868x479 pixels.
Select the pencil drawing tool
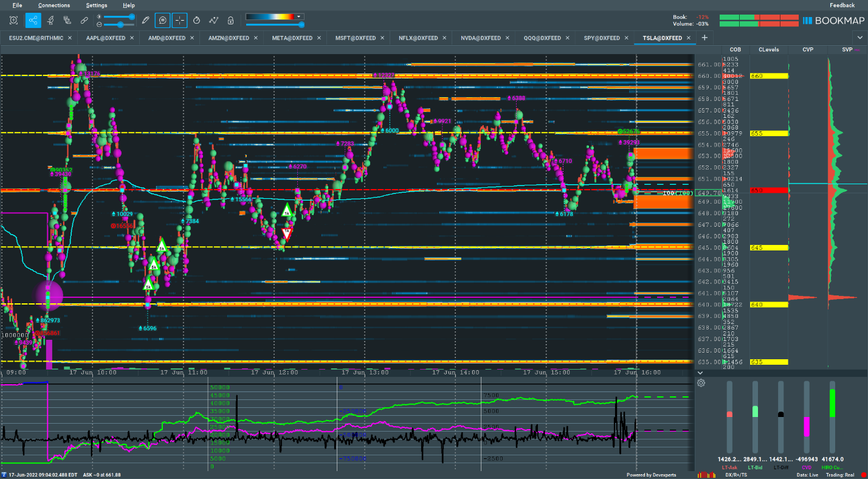click(145, 20)
